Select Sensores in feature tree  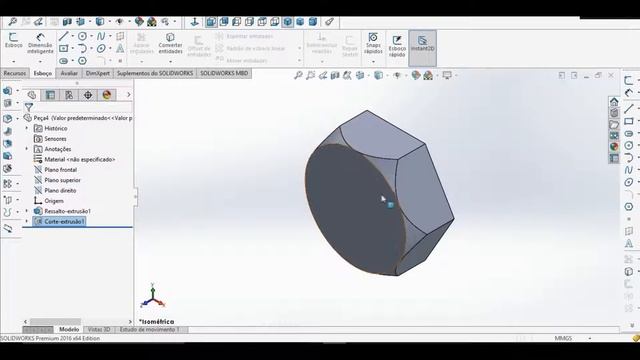pyautogui.click(x=55, y=139)
